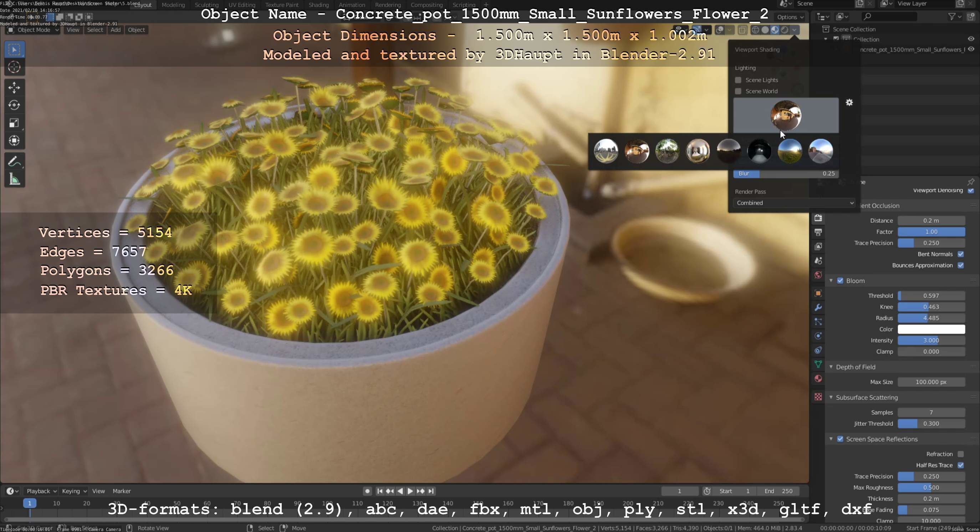Viewport: 980px width, 532px height.
Task: Switch to Rendered shading mode
Action: 785,30
